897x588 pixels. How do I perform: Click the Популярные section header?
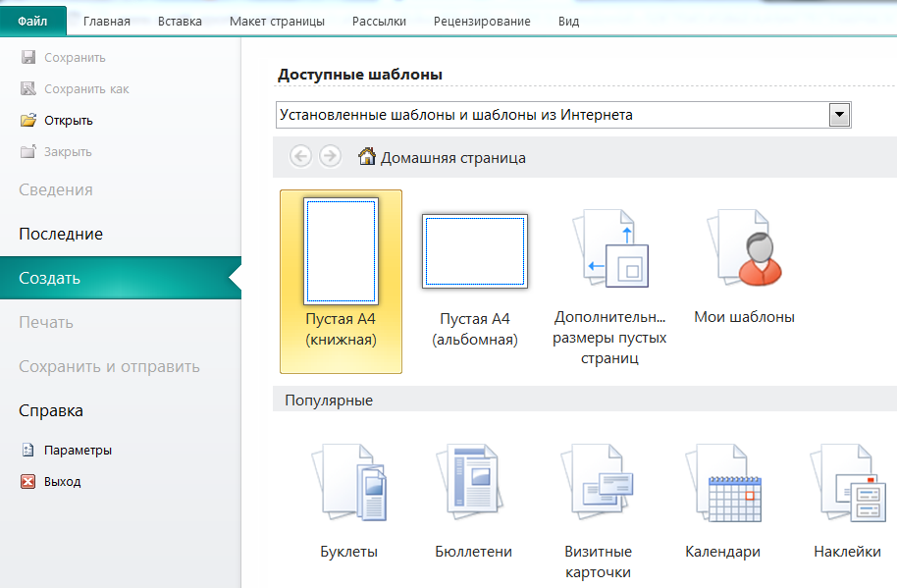329,400
